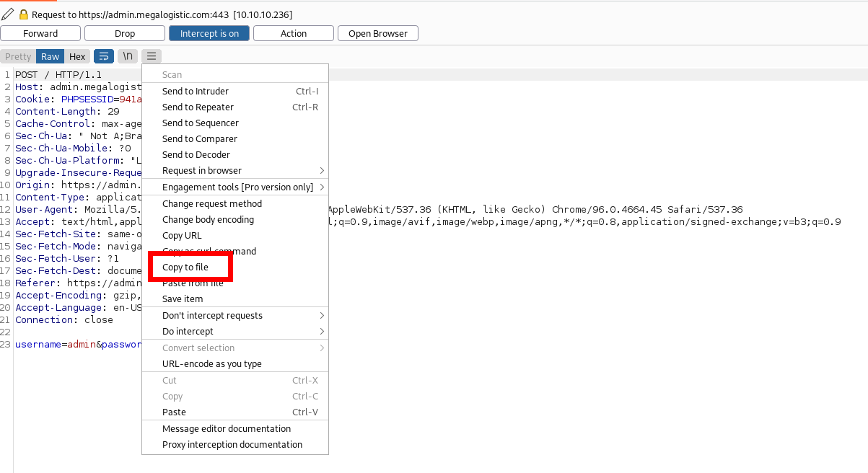Click the pencil edit icon
The image size is (868, 473).
(8, 14)
